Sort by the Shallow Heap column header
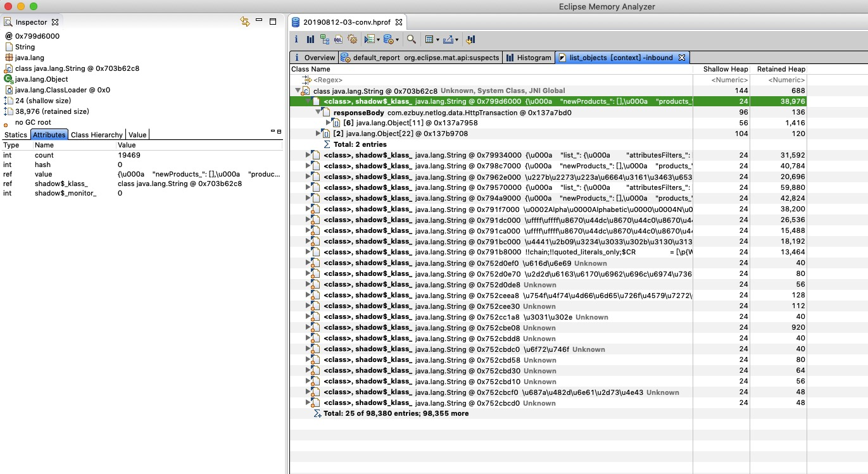868x474 pixels. pos(721,69)
